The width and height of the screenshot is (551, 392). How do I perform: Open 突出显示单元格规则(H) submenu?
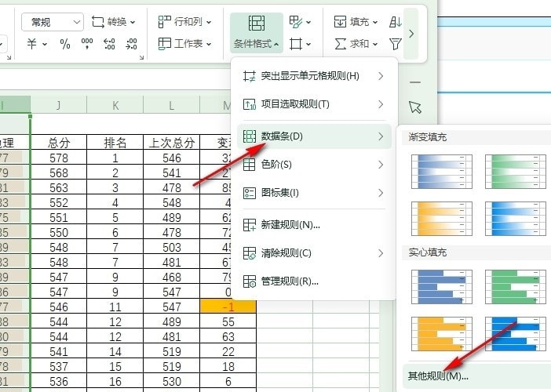[314, 76]
